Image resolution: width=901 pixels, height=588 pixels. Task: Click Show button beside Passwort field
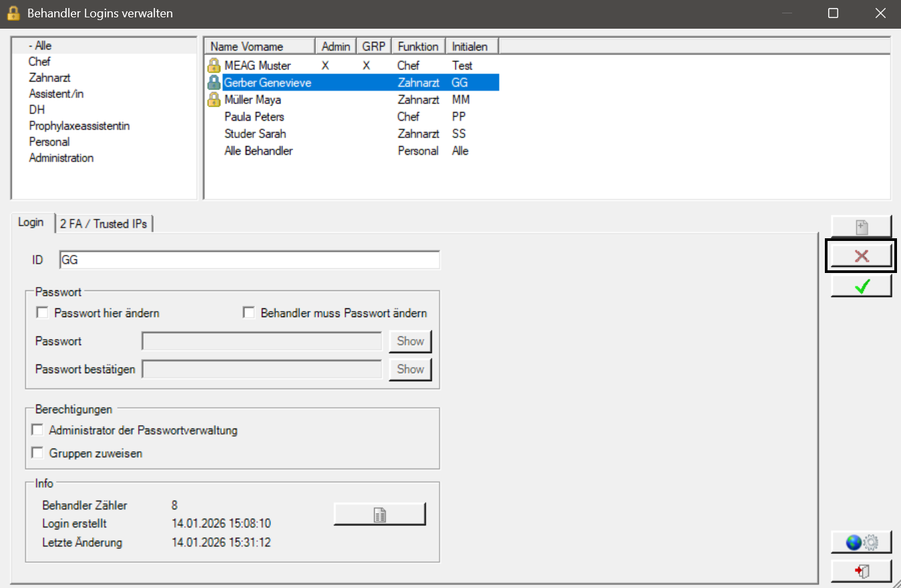coord(410,341)
